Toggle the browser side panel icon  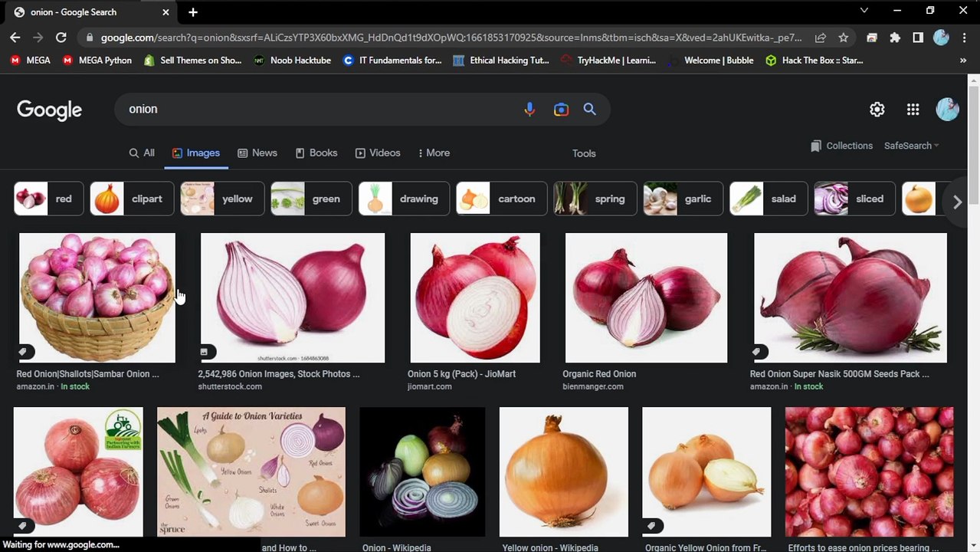coord(918,37)
